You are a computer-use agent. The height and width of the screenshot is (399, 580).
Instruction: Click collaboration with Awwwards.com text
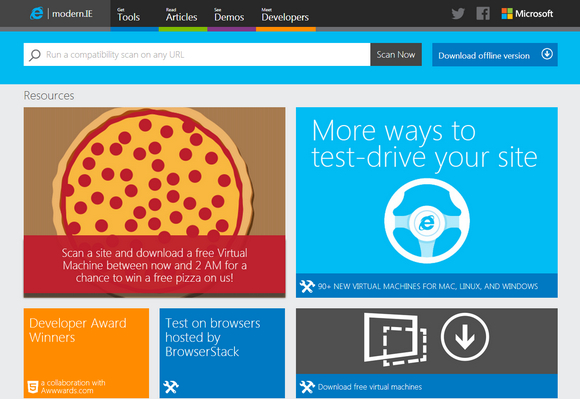(73, 386)
